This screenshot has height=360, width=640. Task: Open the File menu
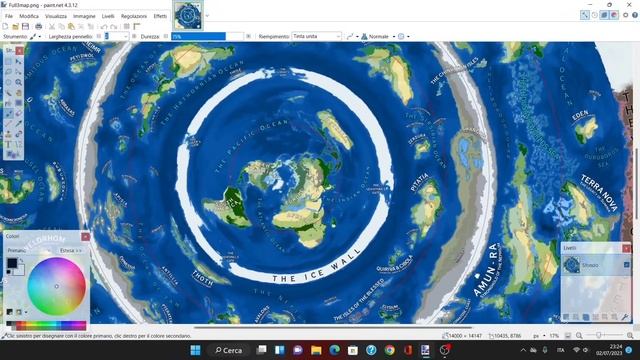tap(9, 16)
